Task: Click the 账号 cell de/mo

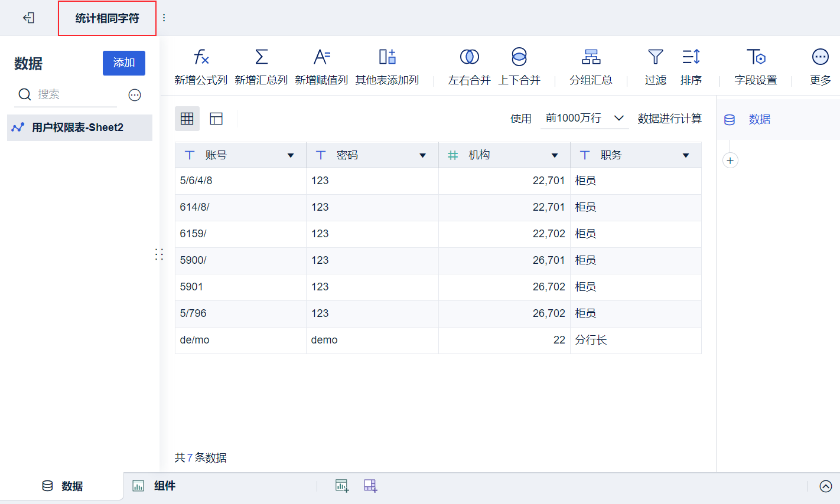Action: (240, 340)
